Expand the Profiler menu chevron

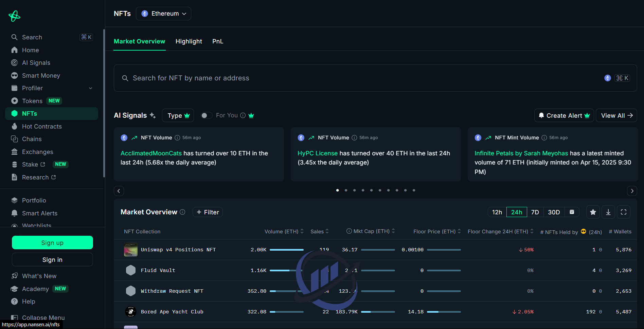[90, 88]
